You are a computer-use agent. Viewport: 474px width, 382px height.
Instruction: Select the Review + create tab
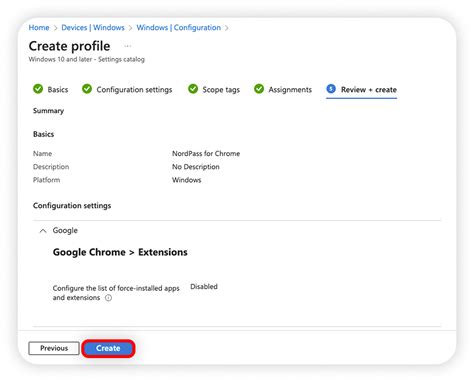click(362, 89)
